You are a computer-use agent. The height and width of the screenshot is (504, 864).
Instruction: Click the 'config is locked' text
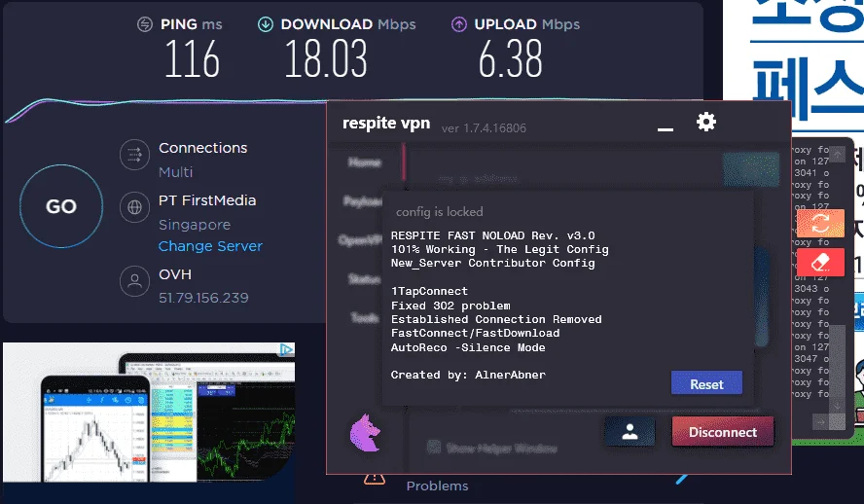pos(439,212)
